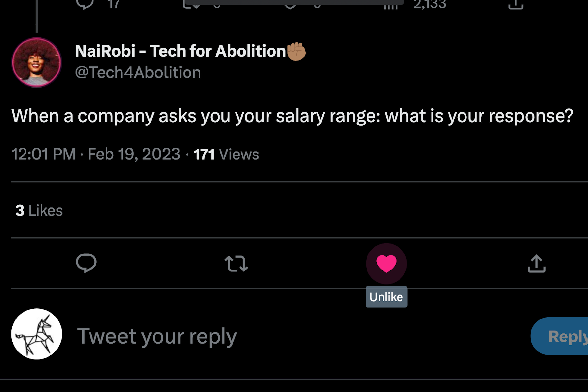The height and width of the screenshot is (392, 588).
Task: Click the unicorn avatar next to reply box
Action: [x=37, y=334]
